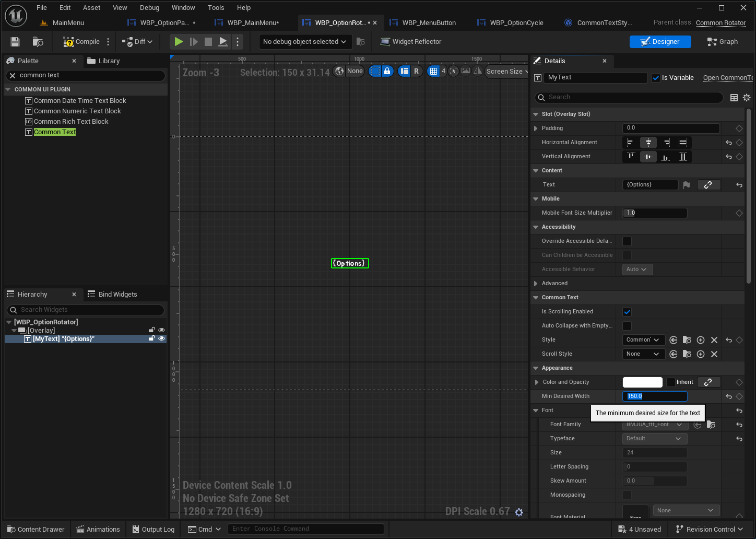Clear the palette search text
This screenshot has height=539, width=756.
click(13, 76)
